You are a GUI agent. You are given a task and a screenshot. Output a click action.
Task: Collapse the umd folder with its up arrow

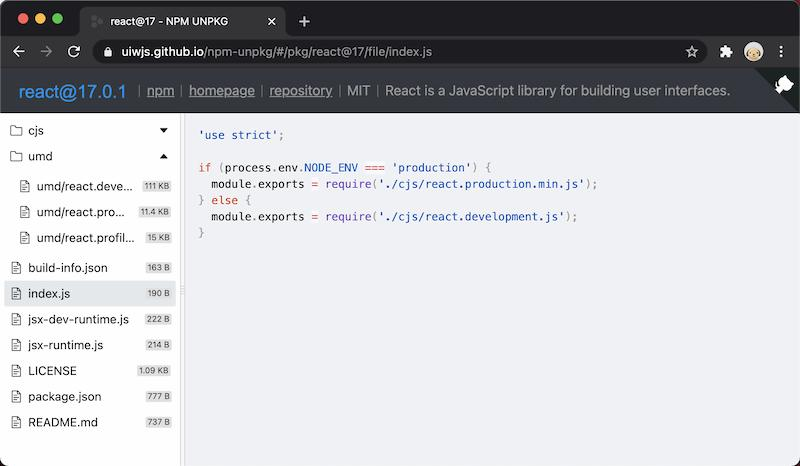click(164, 156)
